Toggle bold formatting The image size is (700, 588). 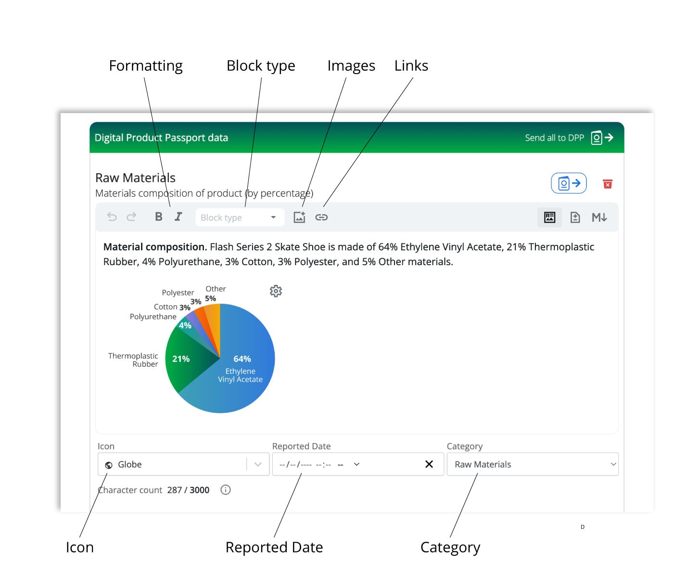click(x=159, y=217)
